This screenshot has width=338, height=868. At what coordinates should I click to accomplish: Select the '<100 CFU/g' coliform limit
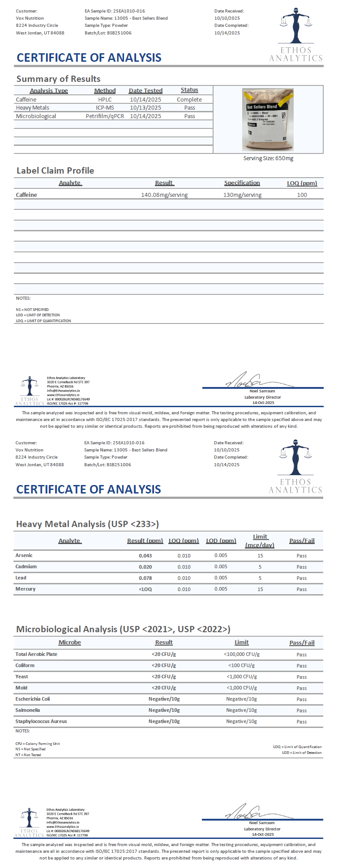pos(242,665)
